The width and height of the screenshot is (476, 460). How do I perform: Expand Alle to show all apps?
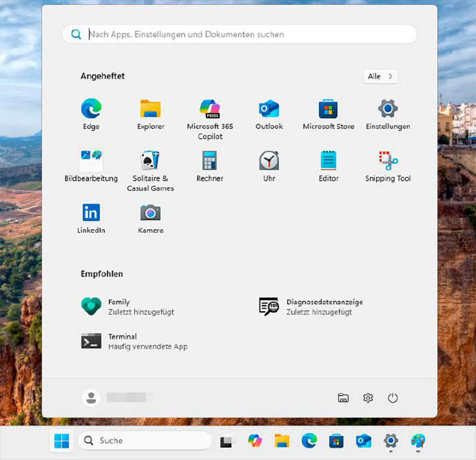380,76
